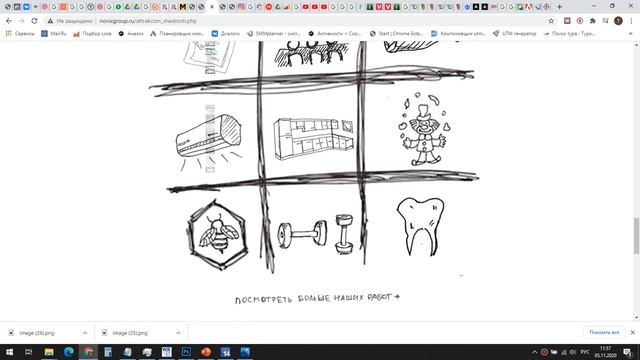Switch to the Instagram tab
The image size is (640, 360).
click(x=241, y=7)
